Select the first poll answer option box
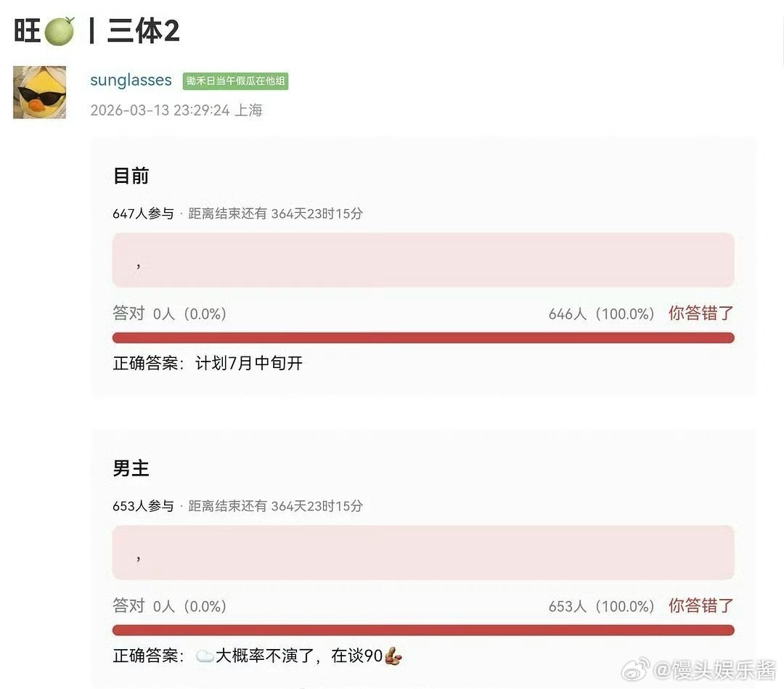 coord(423,260)
